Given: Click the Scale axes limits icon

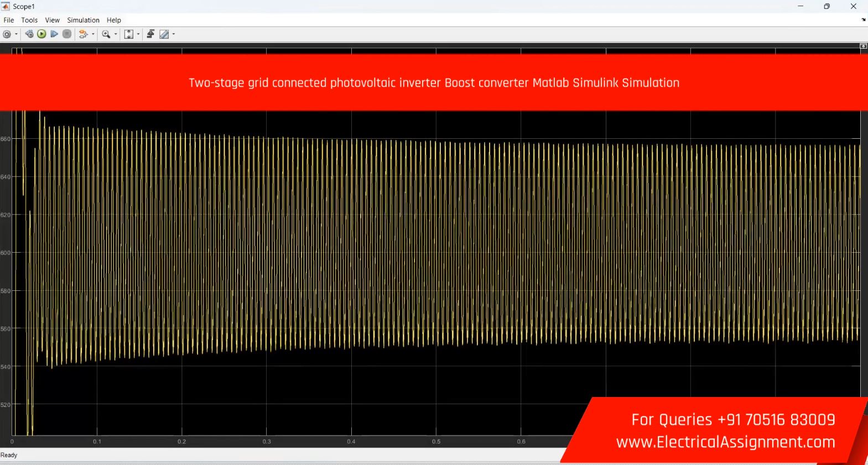Looking at the screenshot, I should [x=128, y=34].
